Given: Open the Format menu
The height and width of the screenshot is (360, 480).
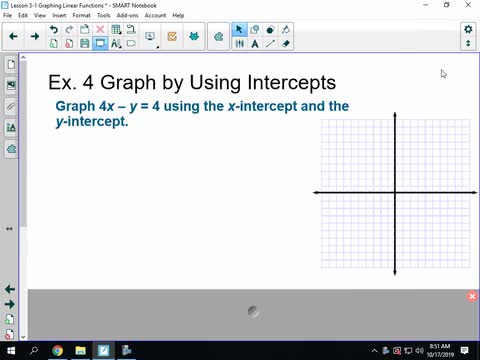Looking at the screenshot, I should click(81, 15).
